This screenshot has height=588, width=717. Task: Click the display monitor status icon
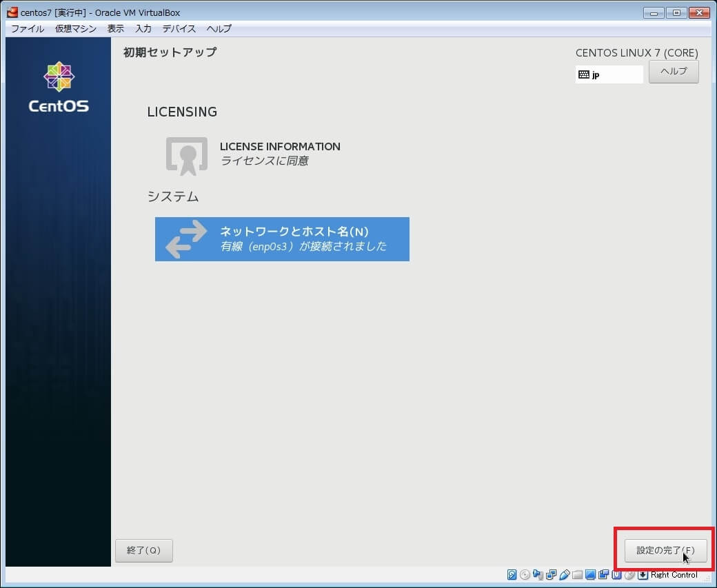click(590, 575)
